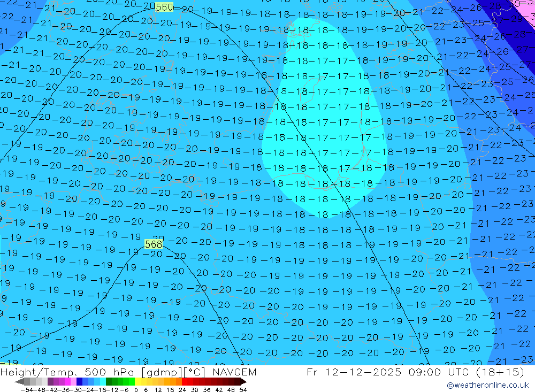Click the '09:00 UTC' valid time
The image size is (535, 392).
pyautogui.click(x=439, y=372)
